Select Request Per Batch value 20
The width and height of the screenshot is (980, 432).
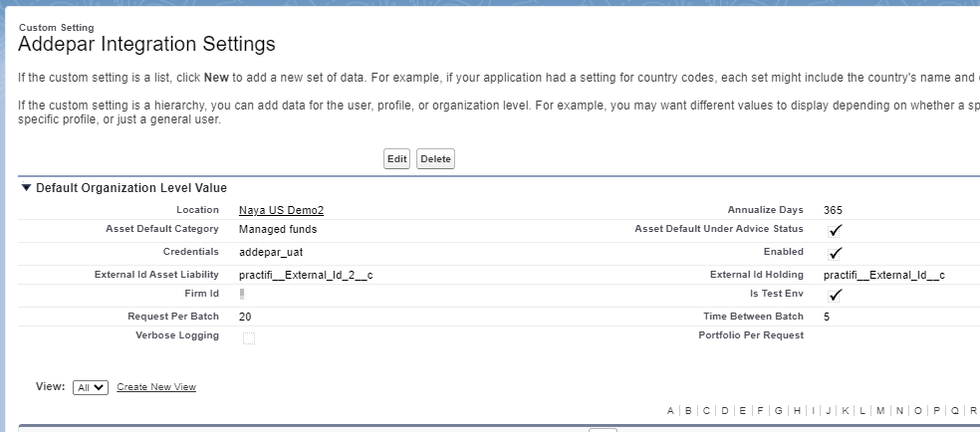[x=245, y=317]
